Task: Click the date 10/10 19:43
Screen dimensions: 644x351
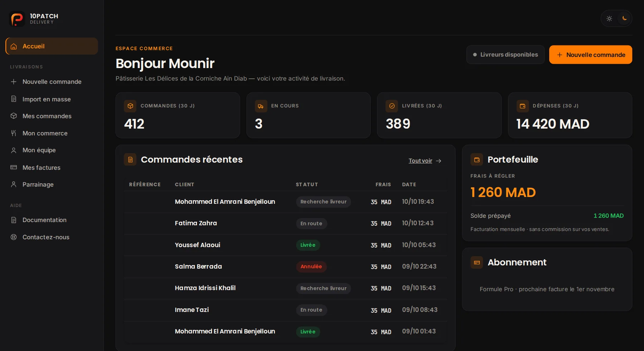Action: (x=418, y=202)
